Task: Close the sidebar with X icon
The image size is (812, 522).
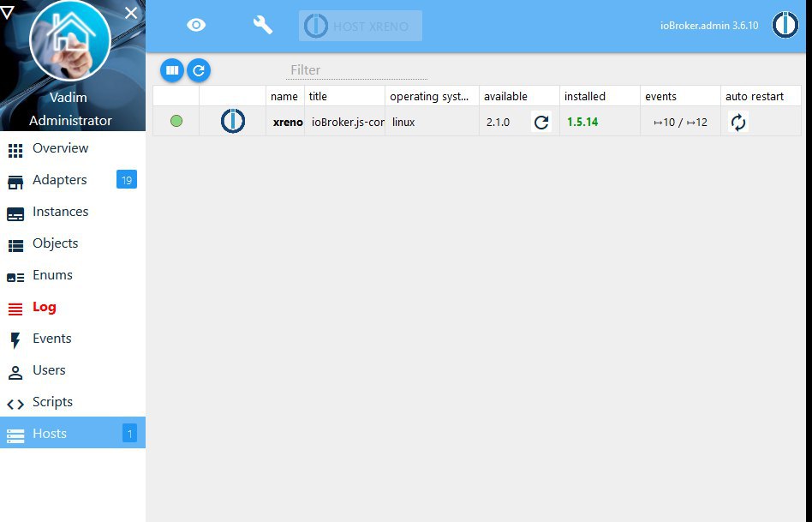Action: coord(131,13)
